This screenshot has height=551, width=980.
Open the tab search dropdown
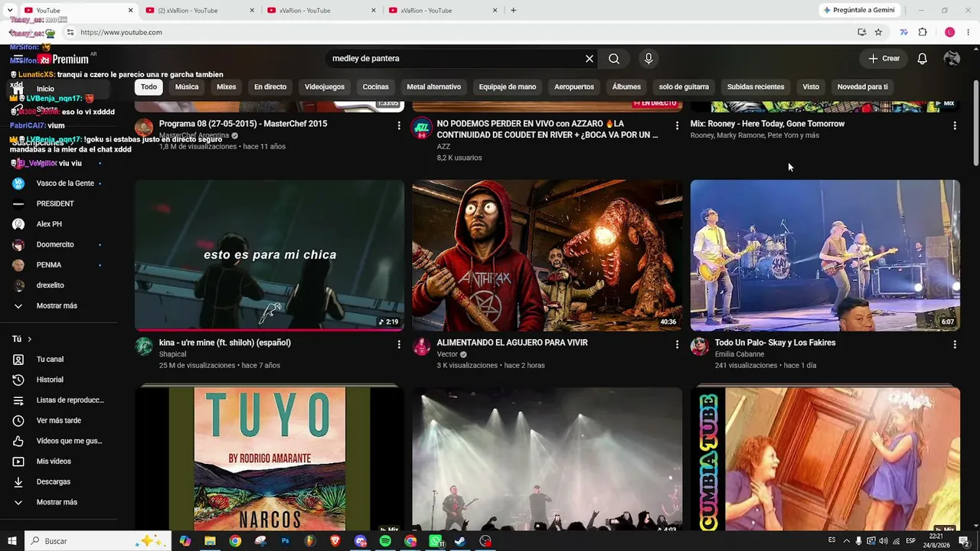10,10
